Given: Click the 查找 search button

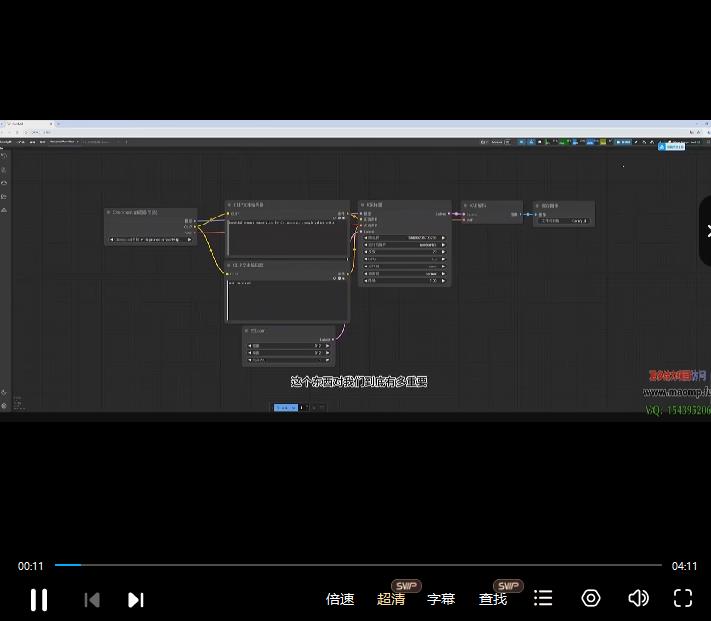Looking at the screenshot, I should (x=493, y=599).
